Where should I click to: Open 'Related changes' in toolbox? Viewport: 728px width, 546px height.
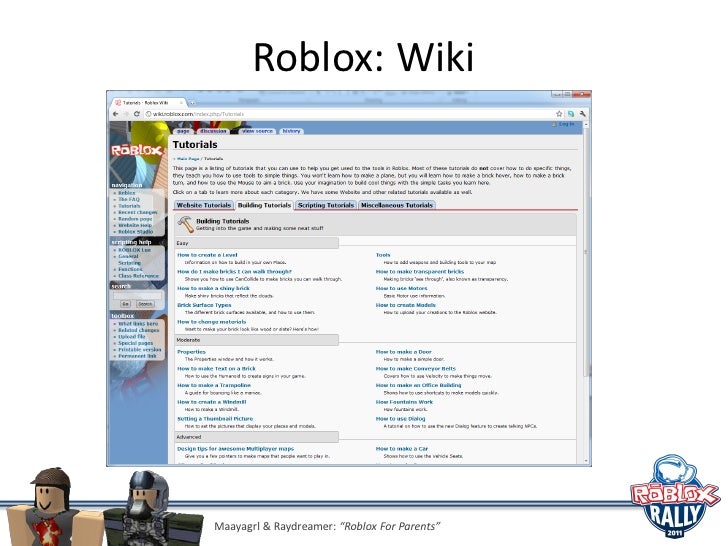pos(138,330)
